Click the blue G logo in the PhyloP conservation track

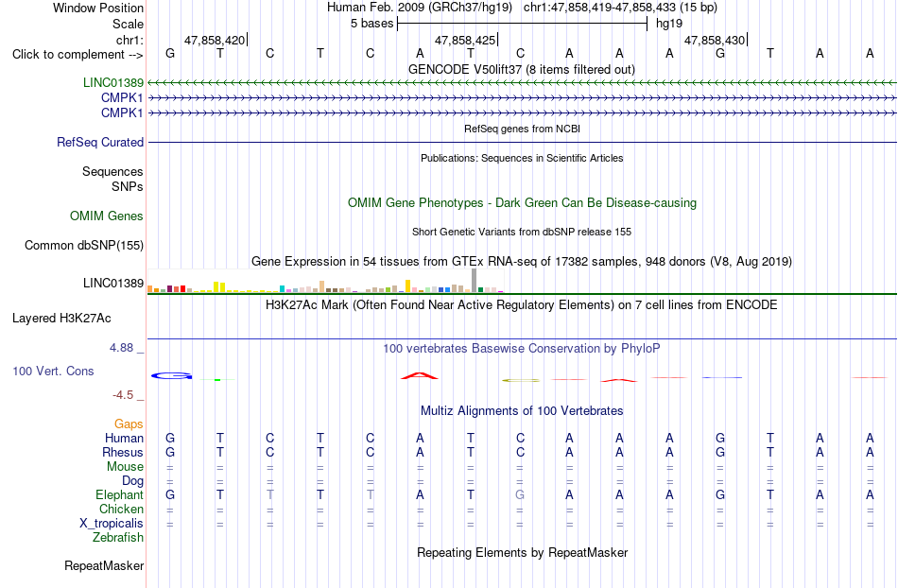pyautogui.click(x=171, y=375)
